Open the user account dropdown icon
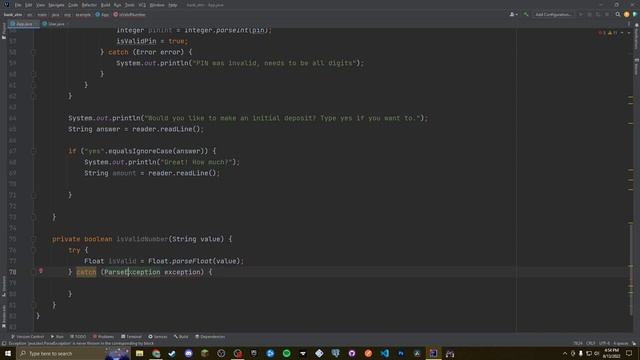This screenshot has height=360, width=640. 513,14
